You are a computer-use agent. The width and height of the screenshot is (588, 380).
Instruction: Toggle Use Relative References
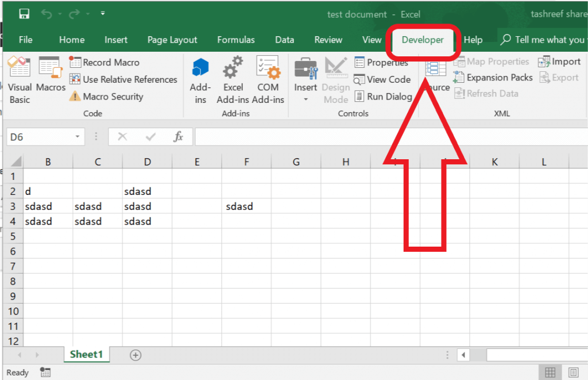click(x=123, y=79)
